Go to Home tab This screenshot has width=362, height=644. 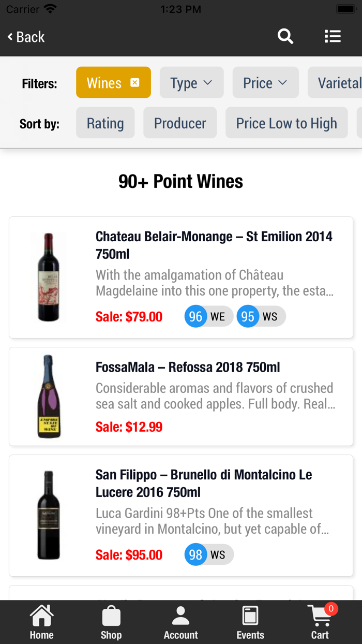click(41, 623)
